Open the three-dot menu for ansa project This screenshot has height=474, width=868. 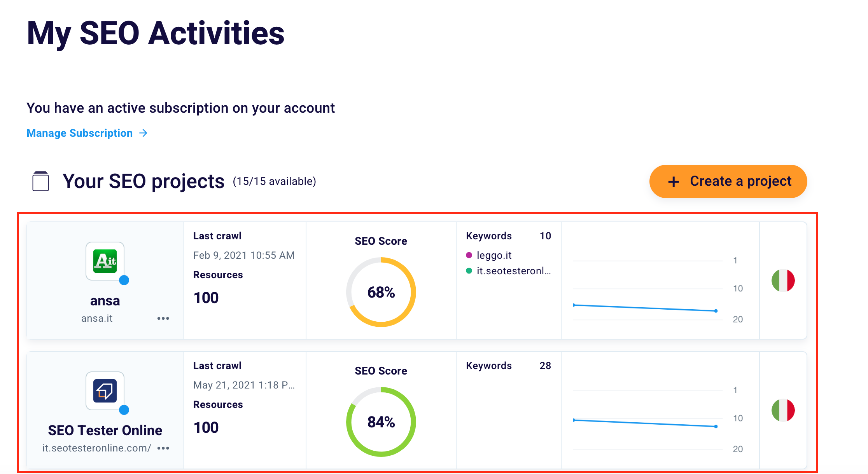(x=163, y=319)
